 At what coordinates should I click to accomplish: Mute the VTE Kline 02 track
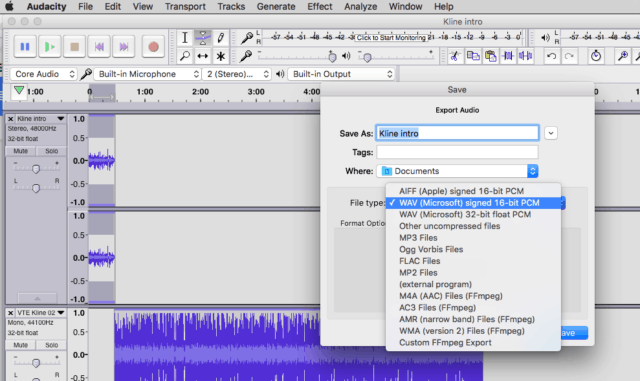pos(20,345)
